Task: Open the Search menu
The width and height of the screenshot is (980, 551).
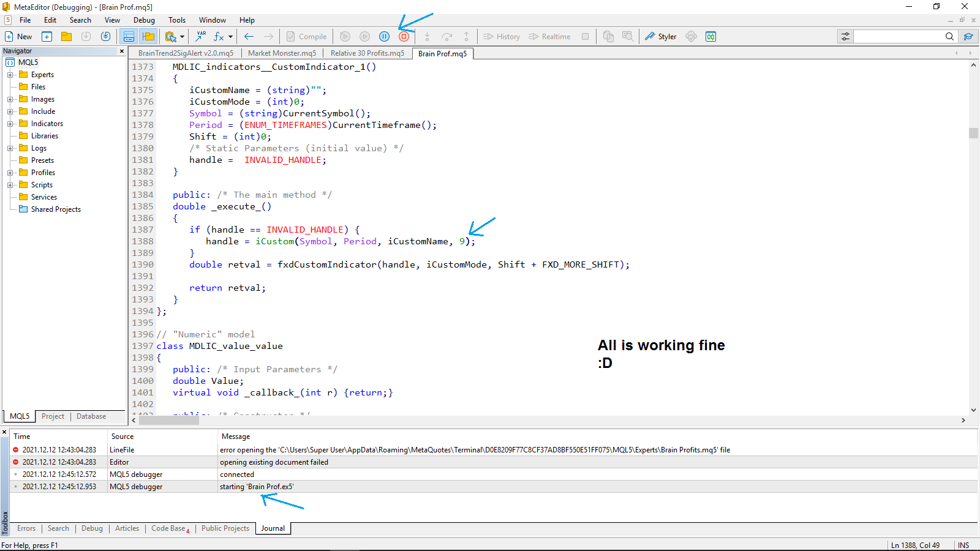Action: click(80, 20)
